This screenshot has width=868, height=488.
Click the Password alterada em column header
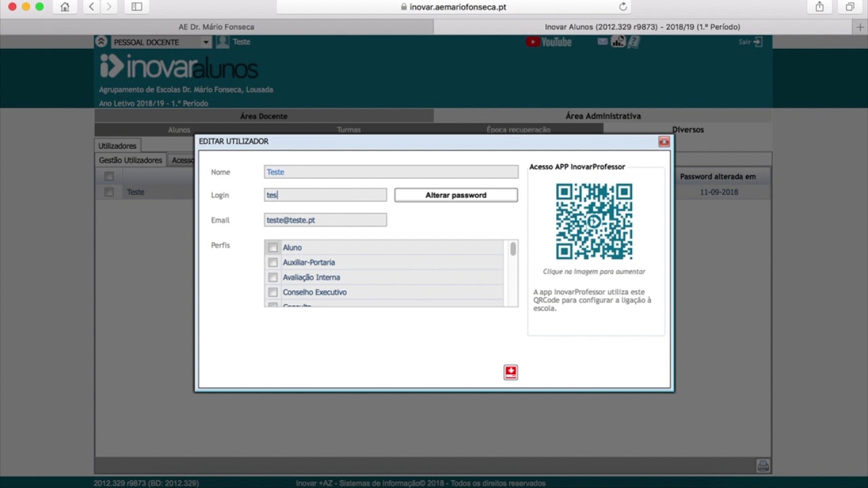tap(717, 177)
